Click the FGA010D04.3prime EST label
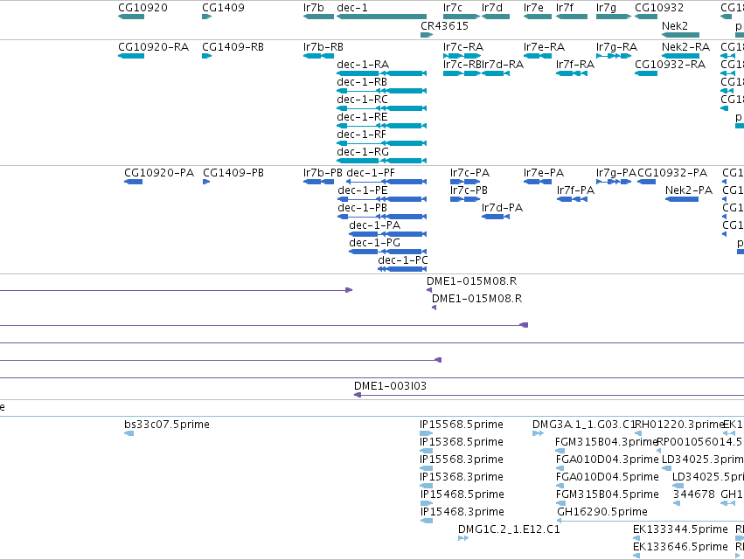This screenshot has height=560, width=744. (608, 460)
